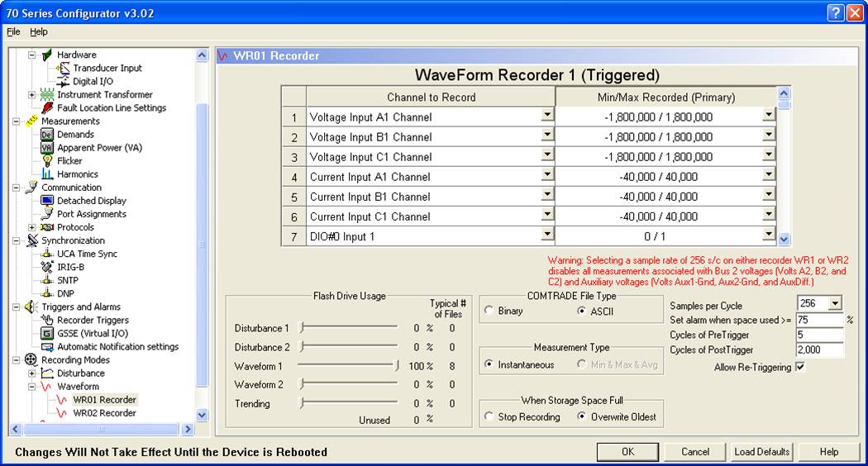Click the Transducer Input icon
The width and height of the screenshot is (868, 466).
tap(63, 68)
